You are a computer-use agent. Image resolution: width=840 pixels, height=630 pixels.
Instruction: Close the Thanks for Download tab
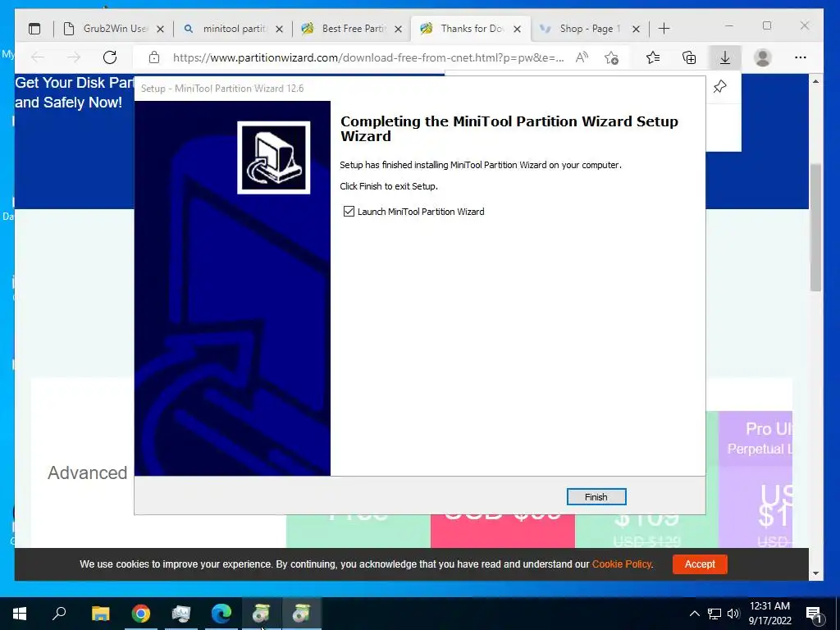517,29
